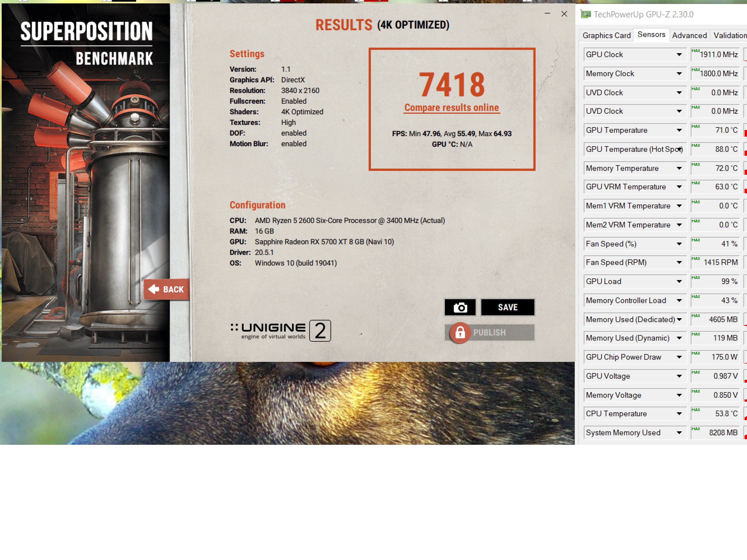747x560 pixels.
Task: Open System Memory Used dropdown
Action: (x=679, y=433)
